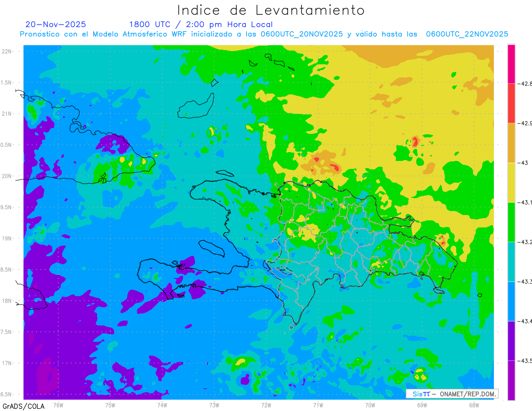
Task: Click the "17N" latitude label
Action: click(x=7, y=363)
